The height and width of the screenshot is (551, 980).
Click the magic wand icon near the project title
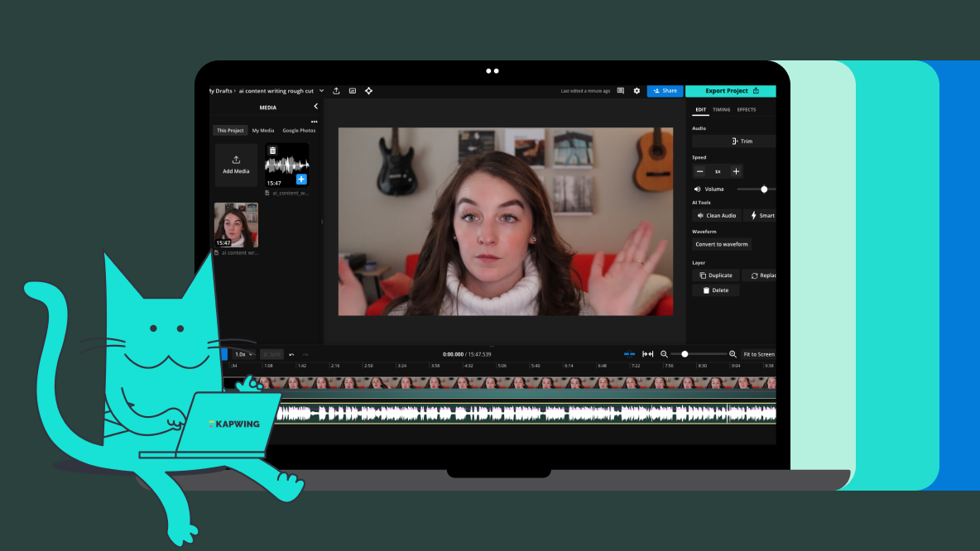(x=368, y=91)
